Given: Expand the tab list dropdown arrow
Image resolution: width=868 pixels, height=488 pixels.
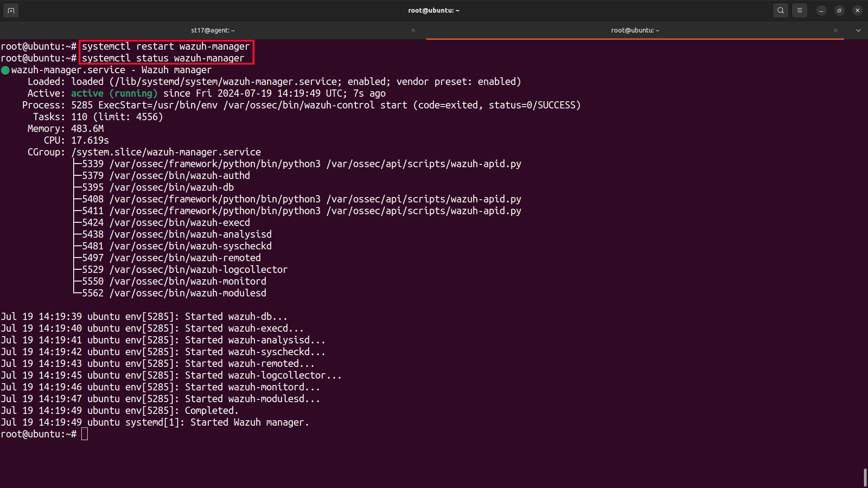Looking at the screenshot, I should (x=859, y=30).
